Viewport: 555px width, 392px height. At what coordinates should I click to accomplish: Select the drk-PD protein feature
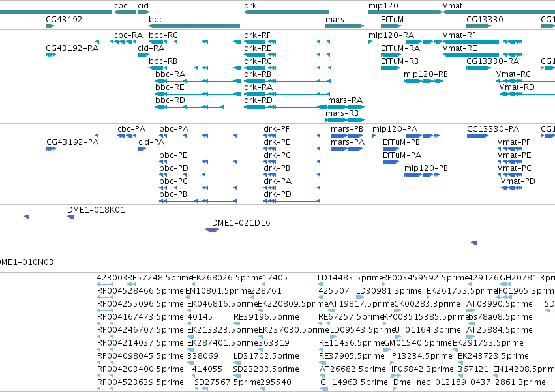click(292, 202)
